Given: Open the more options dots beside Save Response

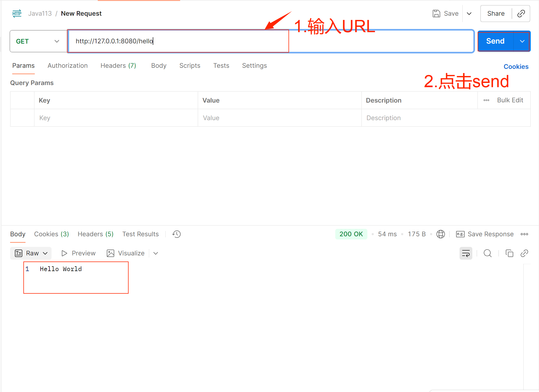Looking at the screenshot, I should click(x=524, y=234).
